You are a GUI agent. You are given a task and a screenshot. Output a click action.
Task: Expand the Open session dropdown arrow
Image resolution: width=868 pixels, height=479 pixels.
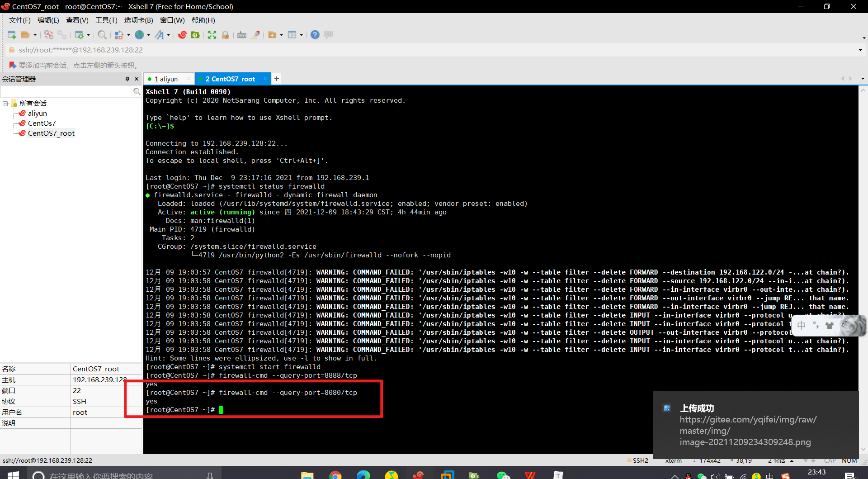(x=35, y=35)
